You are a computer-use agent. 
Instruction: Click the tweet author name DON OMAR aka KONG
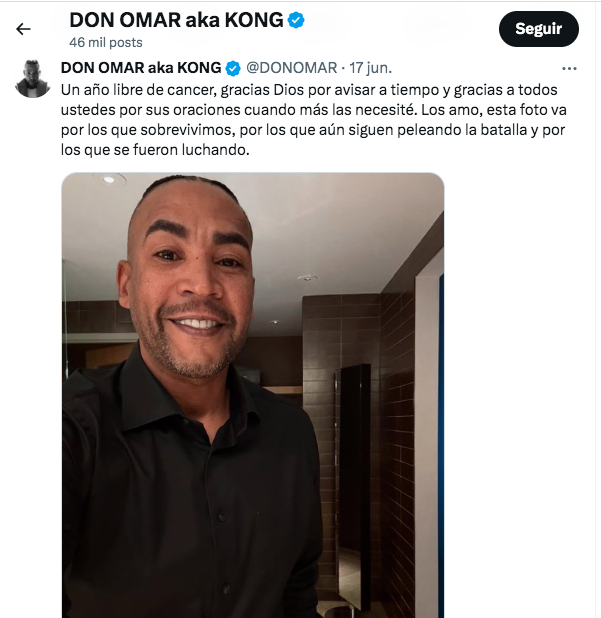141,68
